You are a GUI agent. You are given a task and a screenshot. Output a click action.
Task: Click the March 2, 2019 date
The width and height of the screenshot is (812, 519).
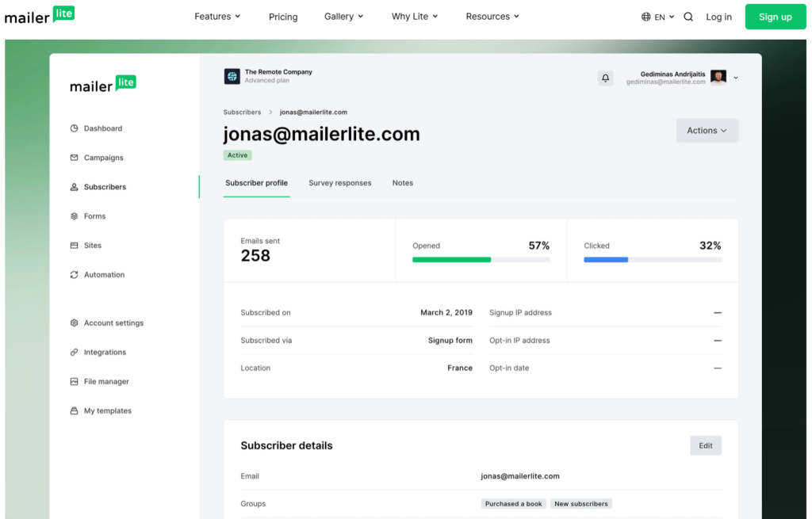tap(446, 312)
